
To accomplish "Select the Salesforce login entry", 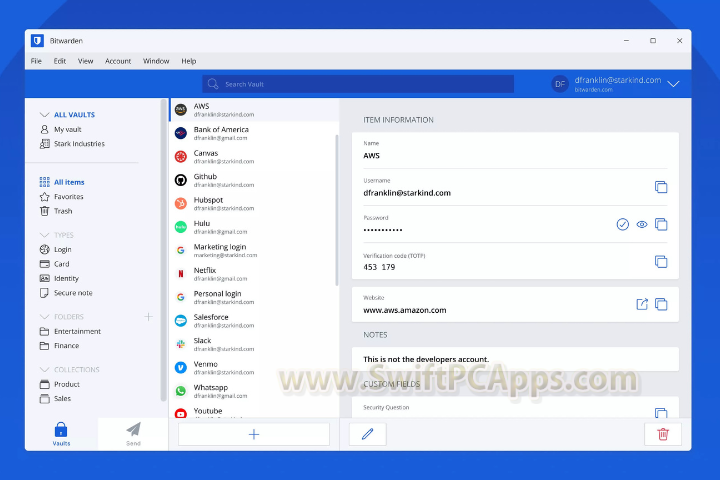I will click(x=253, y=321).
